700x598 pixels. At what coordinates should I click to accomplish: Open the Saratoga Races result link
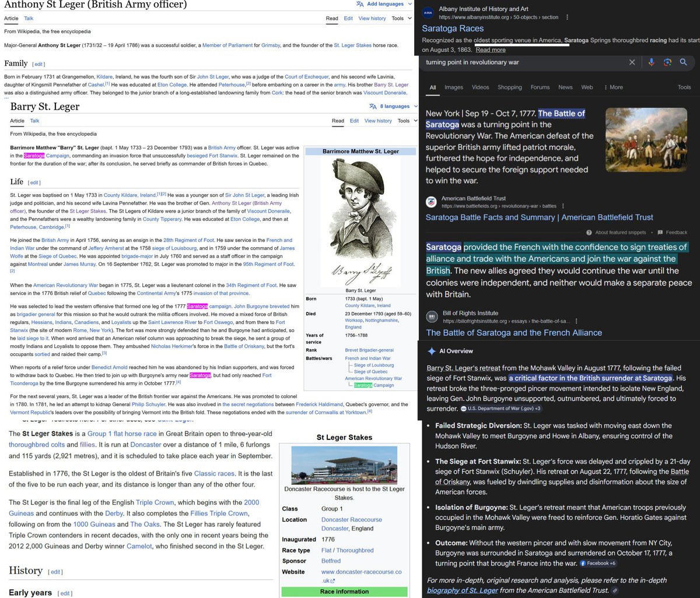tap(453, 29)
